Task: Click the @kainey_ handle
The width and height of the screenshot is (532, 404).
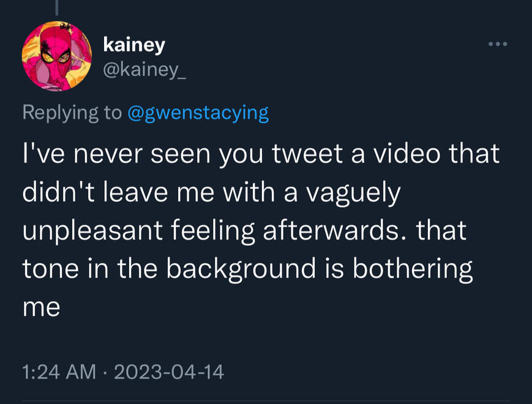Action: pyautogui.click(x=144, y=69)
